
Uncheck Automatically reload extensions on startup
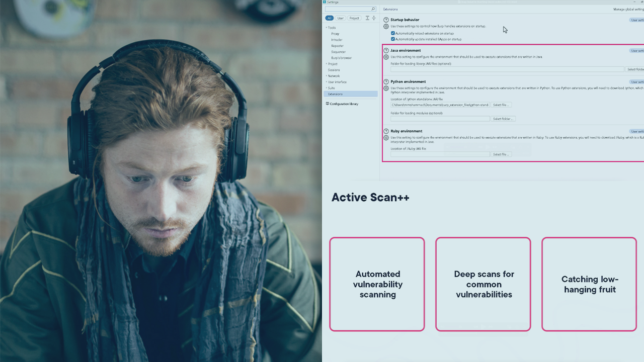pos(393,33)
